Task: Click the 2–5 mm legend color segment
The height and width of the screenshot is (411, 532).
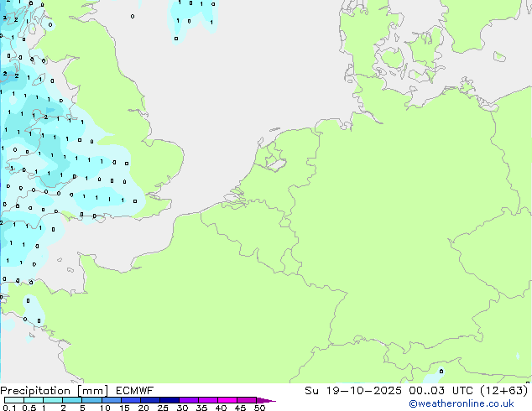Action: [x=72, y=400]
